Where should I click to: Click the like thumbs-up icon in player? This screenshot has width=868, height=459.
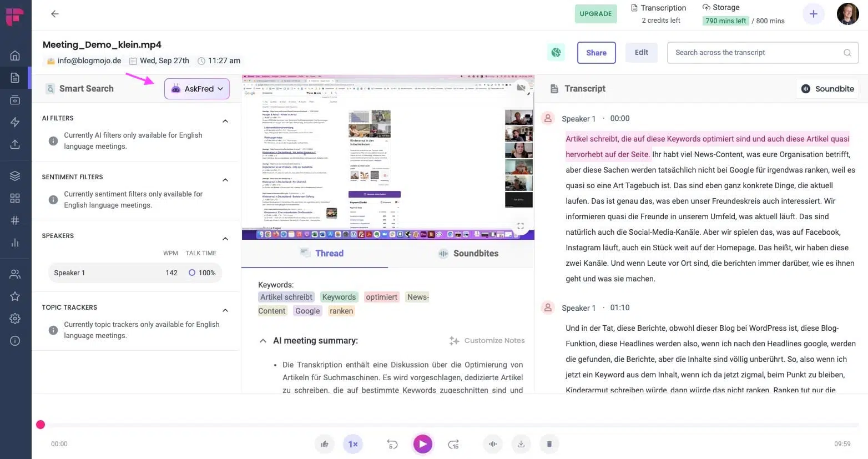[325, 444]
